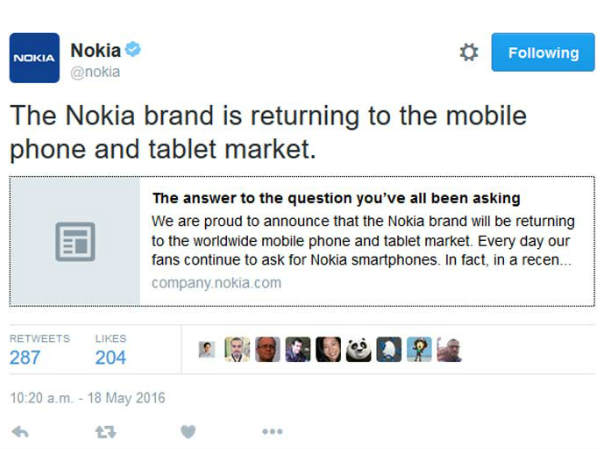Click the panda avatar among likers
The image size is (600, 450).
358,350
